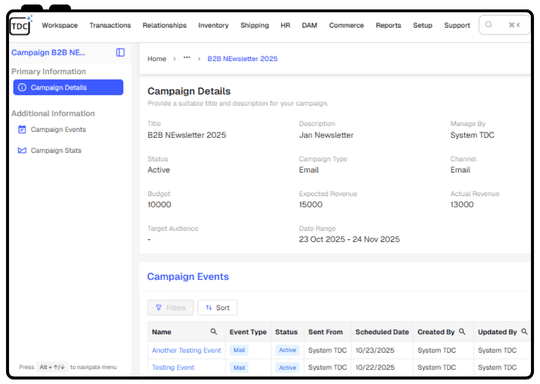Click the Alt + ↑/↓ keyboard hint
This screenshot has height=384, width=540.
click(52, 367)
